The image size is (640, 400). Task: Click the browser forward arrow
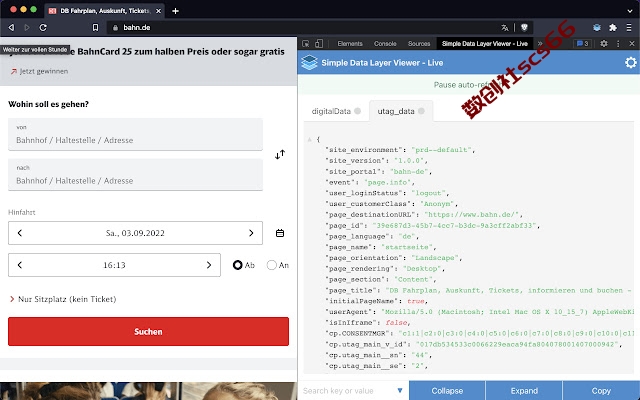point(27,27)
